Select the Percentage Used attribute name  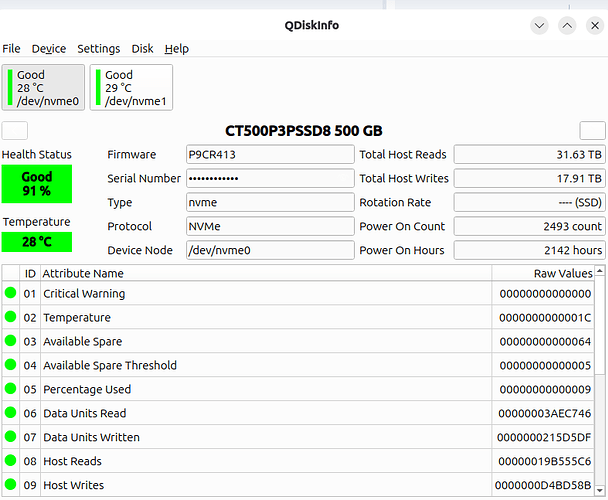(87, 389)
